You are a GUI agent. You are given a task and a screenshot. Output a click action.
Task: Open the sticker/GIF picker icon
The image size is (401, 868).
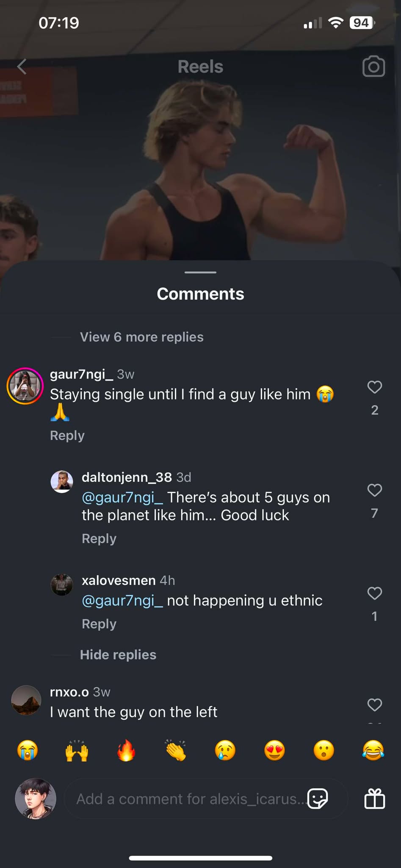click(318, 798)
